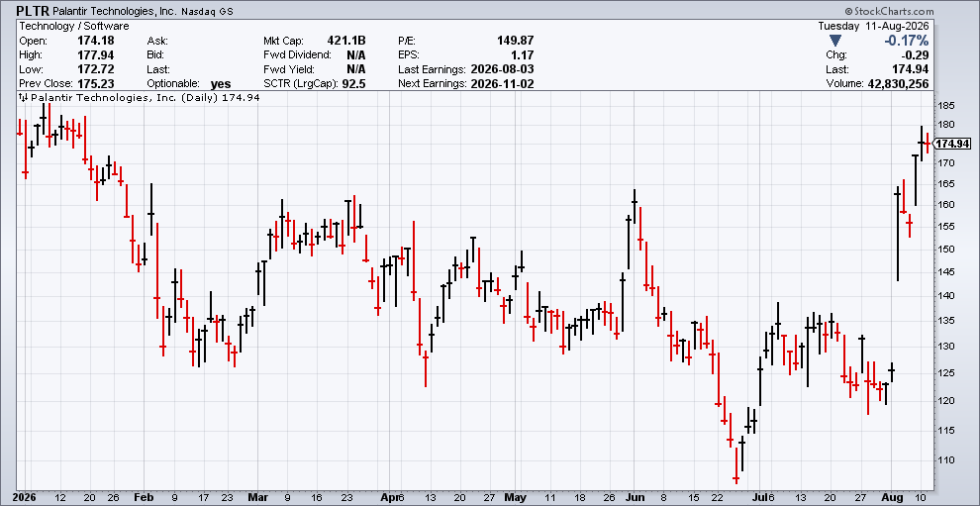Screen dimensions: 980x506
Task: Click the Fwd Yield N/A value
Action: tap(356, 69)
